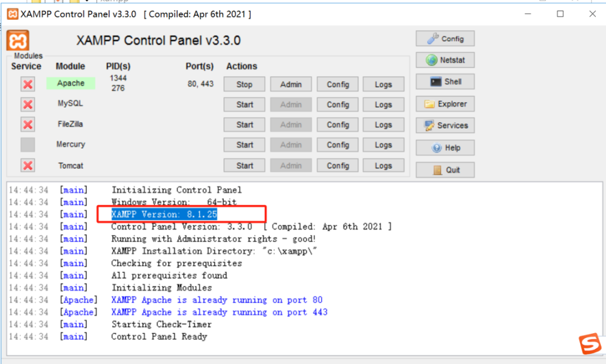Minimize the XAMPP Control Panel window

[x=528, y=14]
